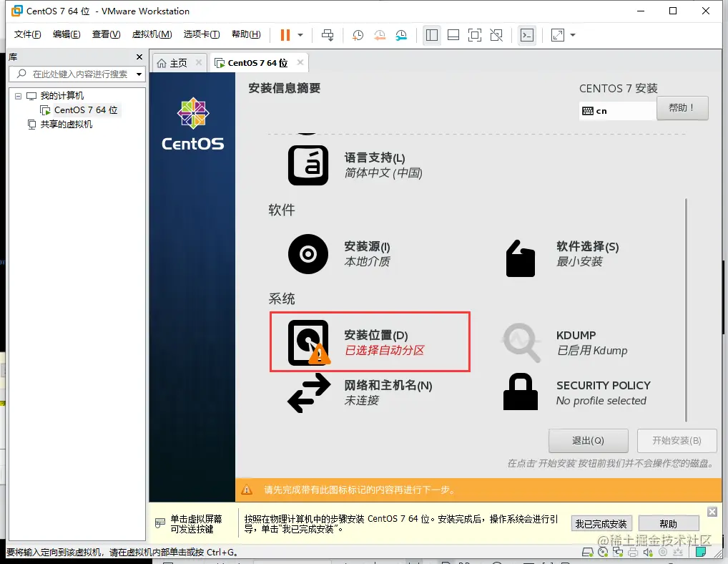
Task: Click the hard disk device status icon
Action: (588, 553)
